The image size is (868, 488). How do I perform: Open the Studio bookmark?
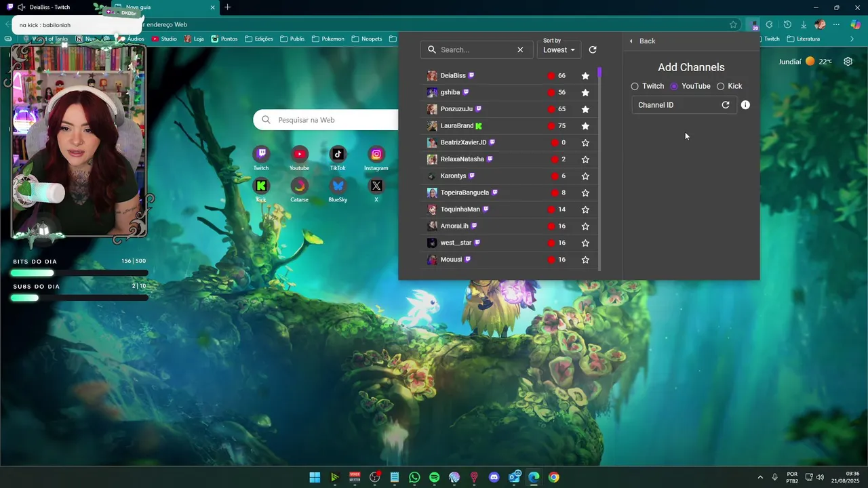point(164,39)
